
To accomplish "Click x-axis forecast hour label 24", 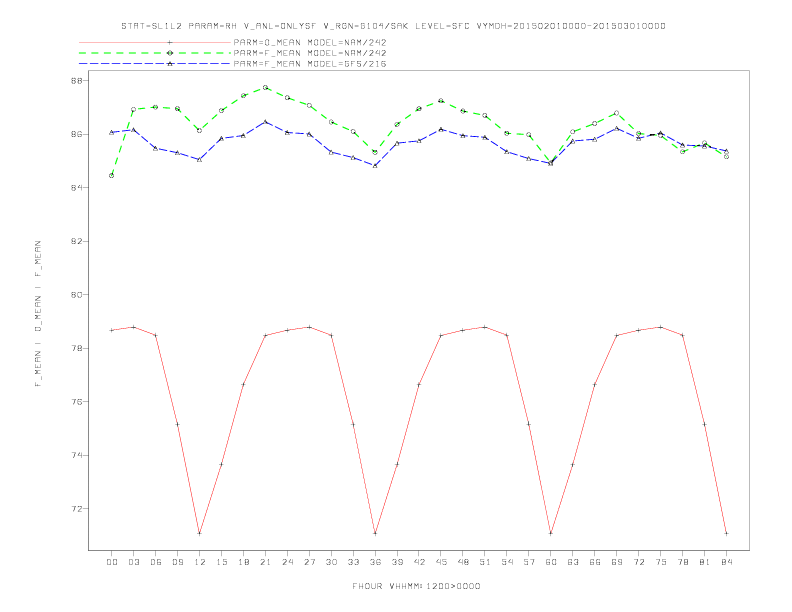I will tap(287, 562).
